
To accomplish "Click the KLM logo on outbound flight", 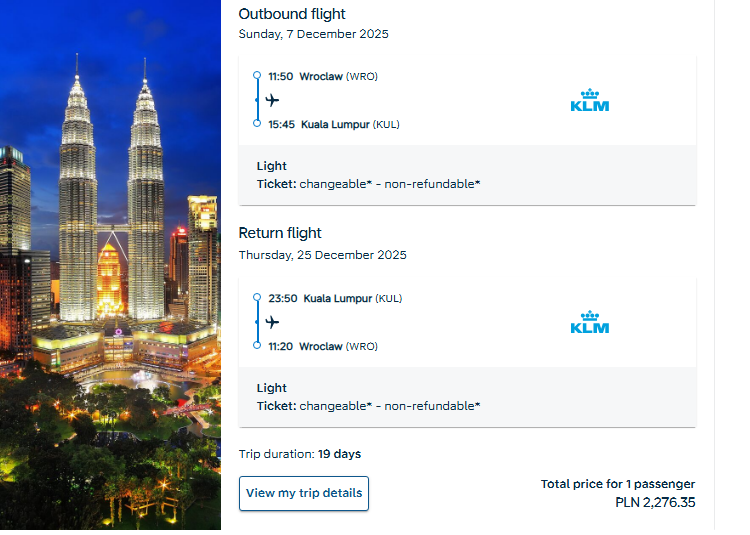I will click(x=589, y=100).
